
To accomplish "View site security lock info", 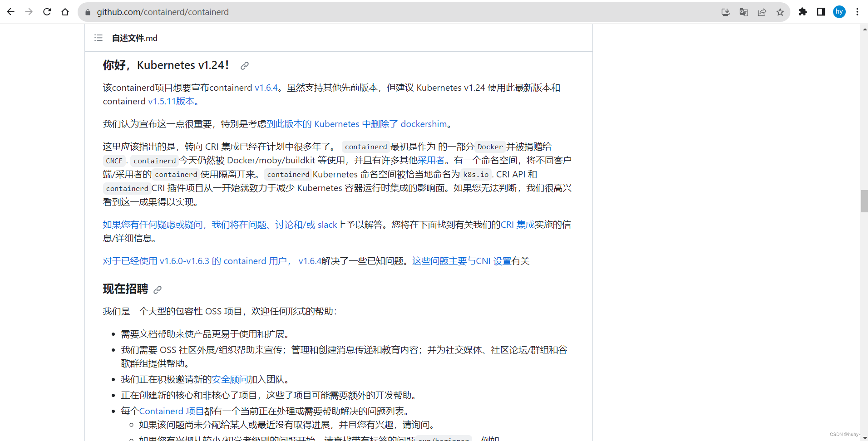I will tap(88, 12).
